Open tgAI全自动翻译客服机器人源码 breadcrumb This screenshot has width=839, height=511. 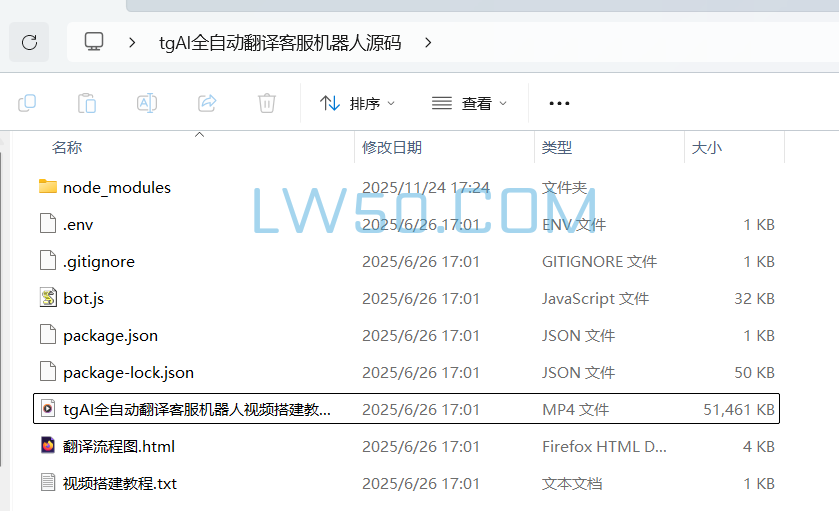[280, 43]
